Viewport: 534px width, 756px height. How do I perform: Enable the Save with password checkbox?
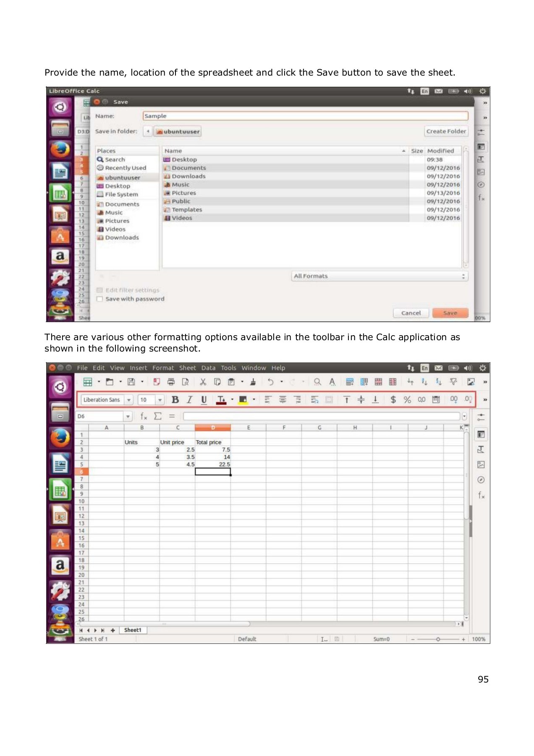[x=100, y=299]
